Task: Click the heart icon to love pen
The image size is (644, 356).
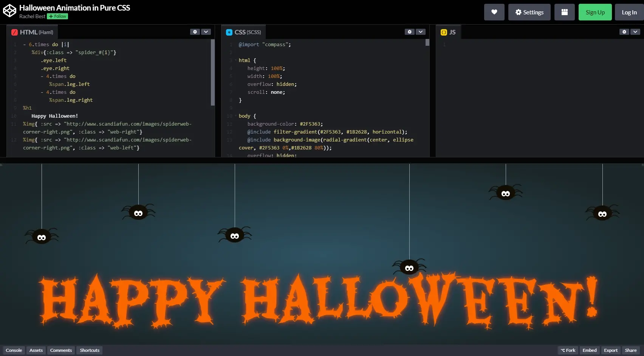Action: tap(494, 12)
